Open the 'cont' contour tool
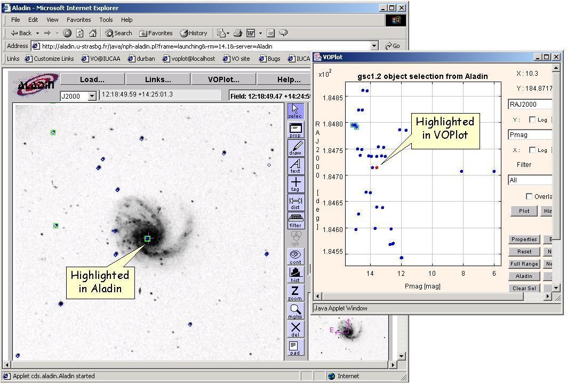575x392 pixels. pyautogui.click(x=295, y=257)
